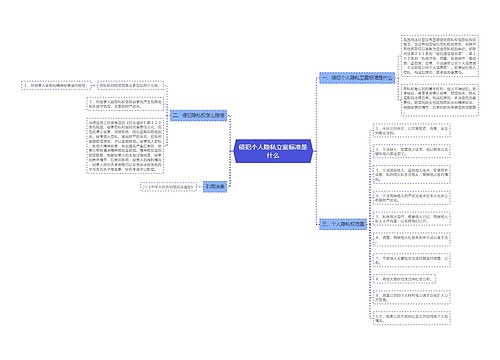
Task: Click the long paragraph node citing《民法通则》第120条
Action: pos(125,146)
